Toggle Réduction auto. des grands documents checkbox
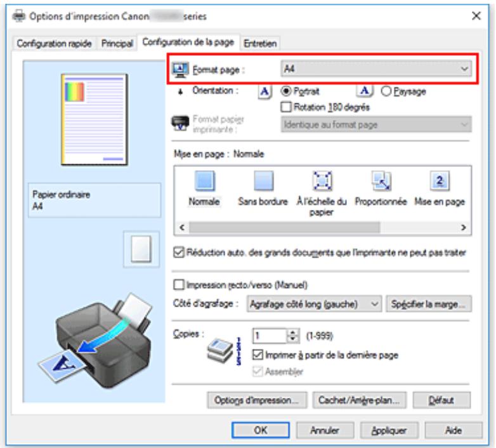Screen dimensions: 496x448 179,253
